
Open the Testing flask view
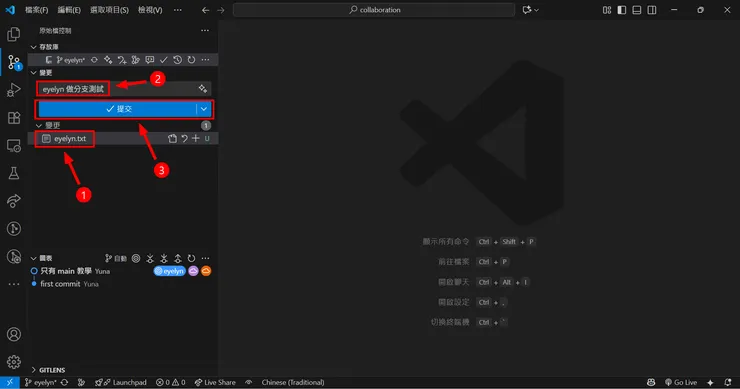(14, 173)
